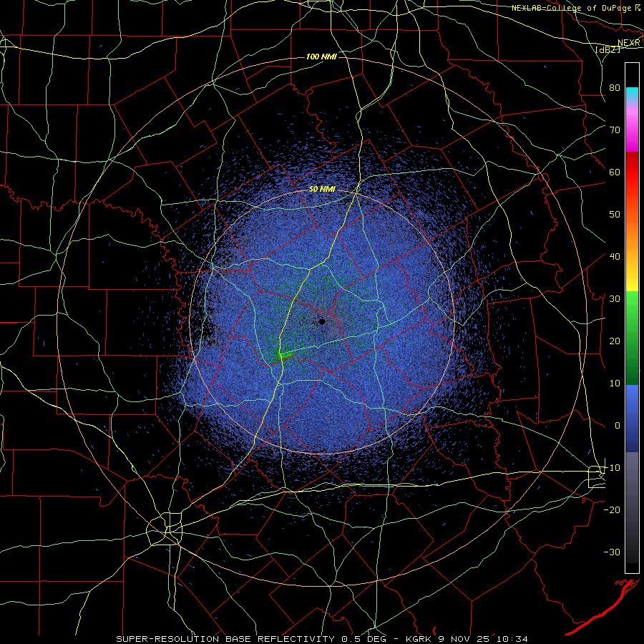Click the -10 value on the dBZ scale
Screen dimensions: 644x644
[612, 467]
